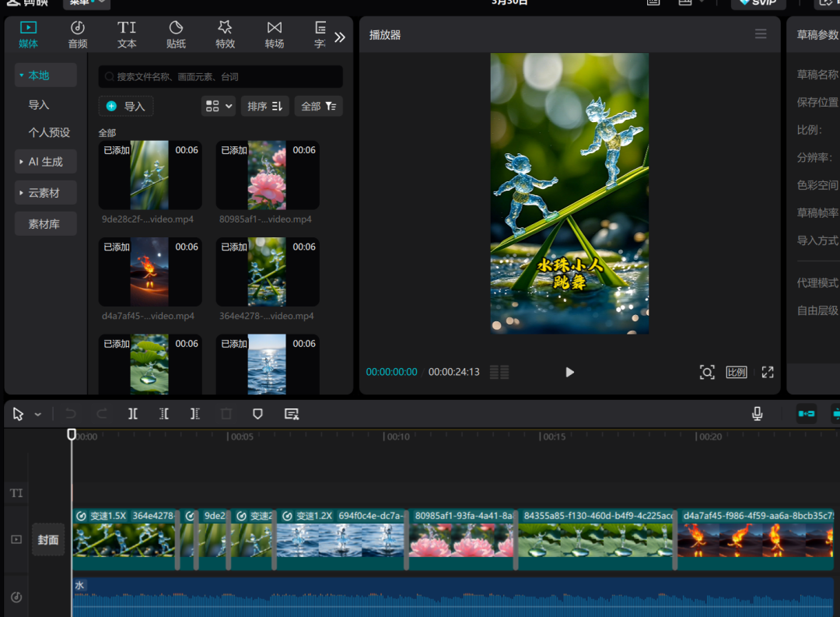This screenshot has height=617, width=840.
Task: Play the preview video
Action: (x=569, y=372)
